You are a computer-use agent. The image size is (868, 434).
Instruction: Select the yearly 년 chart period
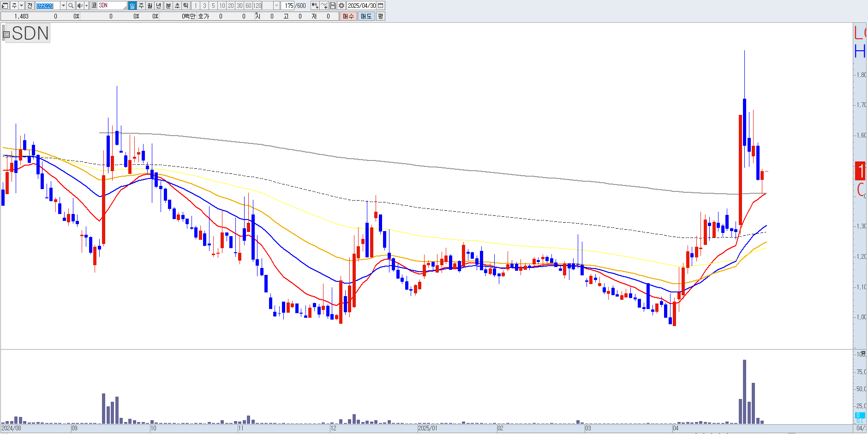[159, 6]
